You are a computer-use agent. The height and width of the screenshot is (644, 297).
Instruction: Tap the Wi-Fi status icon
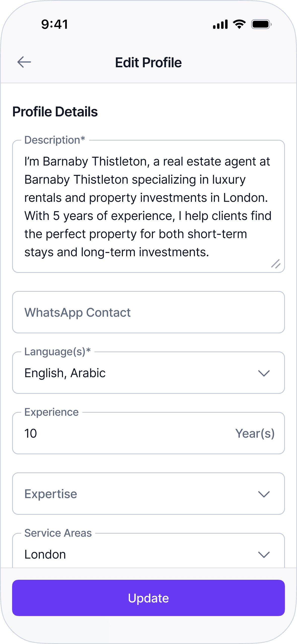pos(239,24)
